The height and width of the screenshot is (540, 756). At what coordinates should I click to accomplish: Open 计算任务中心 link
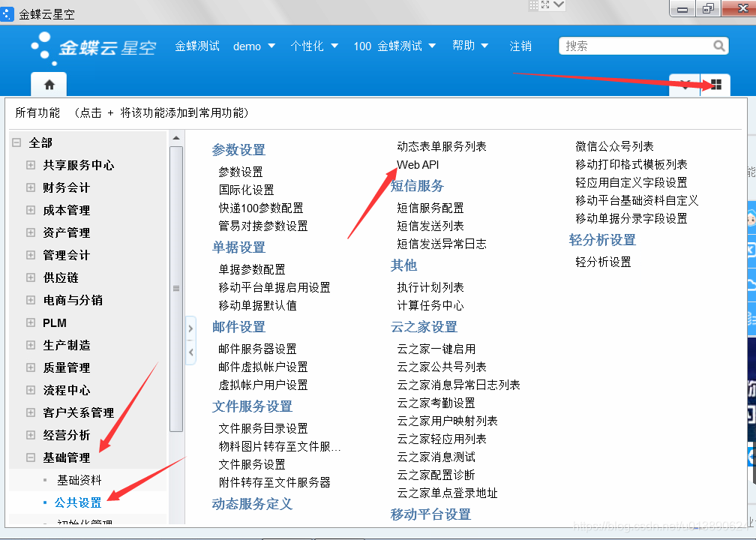coord(430,306)
